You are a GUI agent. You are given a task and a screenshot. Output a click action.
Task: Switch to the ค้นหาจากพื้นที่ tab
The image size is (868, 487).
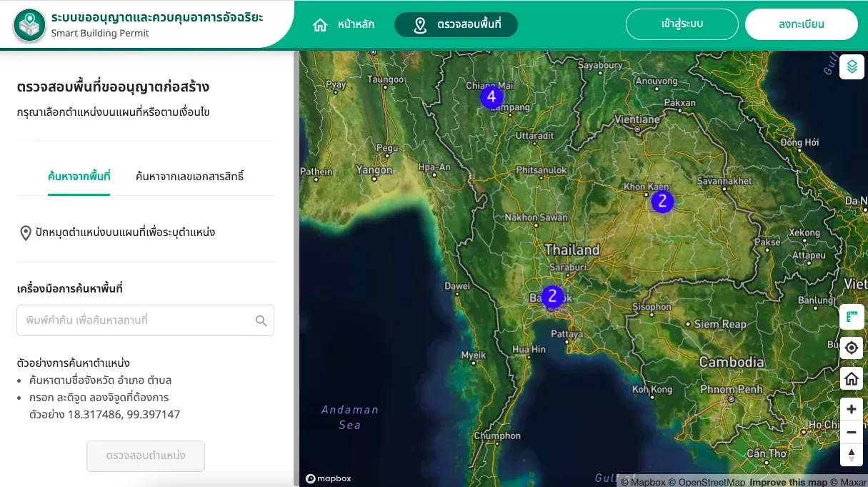click(79, 176)
